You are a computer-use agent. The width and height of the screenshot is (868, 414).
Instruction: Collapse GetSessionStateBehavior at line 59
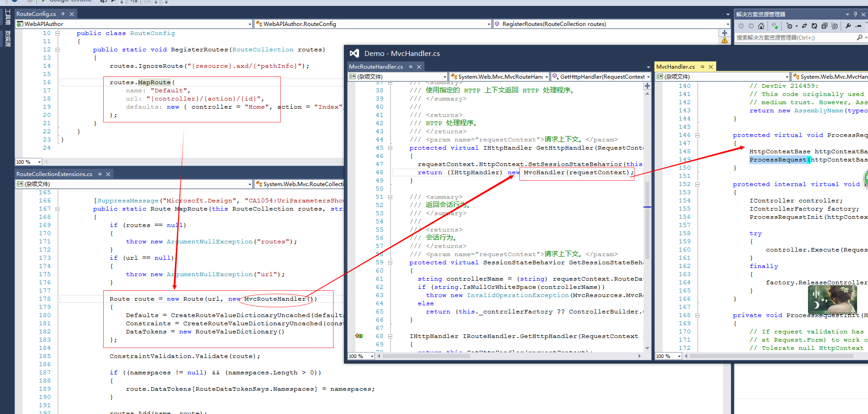point(390,263)
